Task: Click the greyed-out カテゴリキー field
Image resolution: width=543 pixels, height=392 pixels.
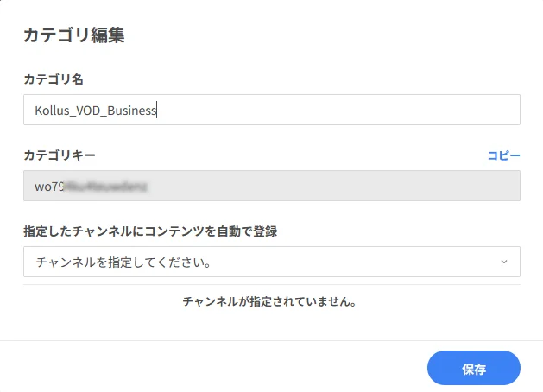Action: coord(272,186)
